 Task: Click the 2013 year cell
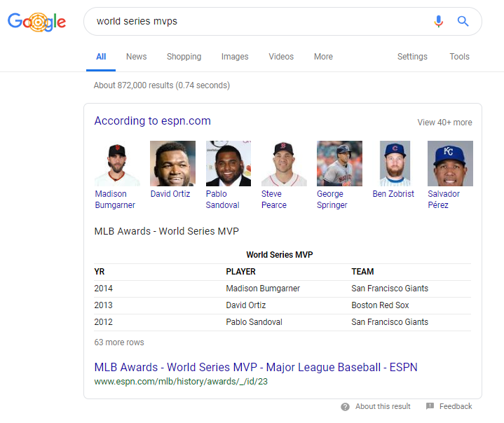103,305
